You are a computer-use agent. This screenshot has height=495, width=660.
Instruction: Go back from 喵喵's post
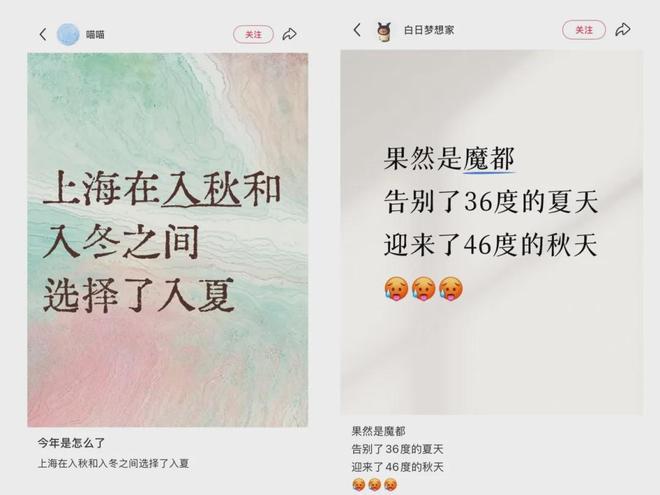point(43,35)
